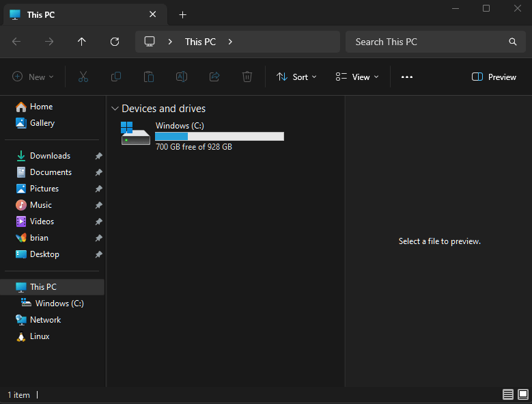The width and height of the screenshot is (532, 404).
Task: Collapse the Devices and drives group
Action: point(115,109)
